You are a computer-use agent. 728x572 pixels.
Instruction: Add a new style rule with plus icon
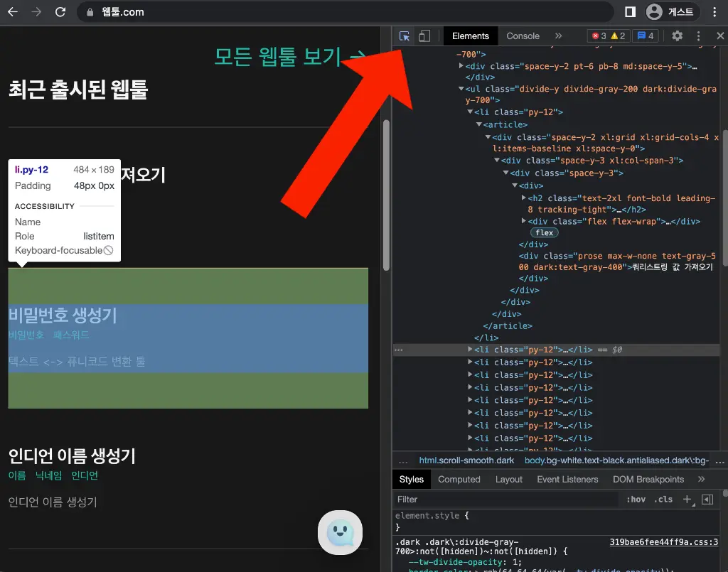point(687,500)
